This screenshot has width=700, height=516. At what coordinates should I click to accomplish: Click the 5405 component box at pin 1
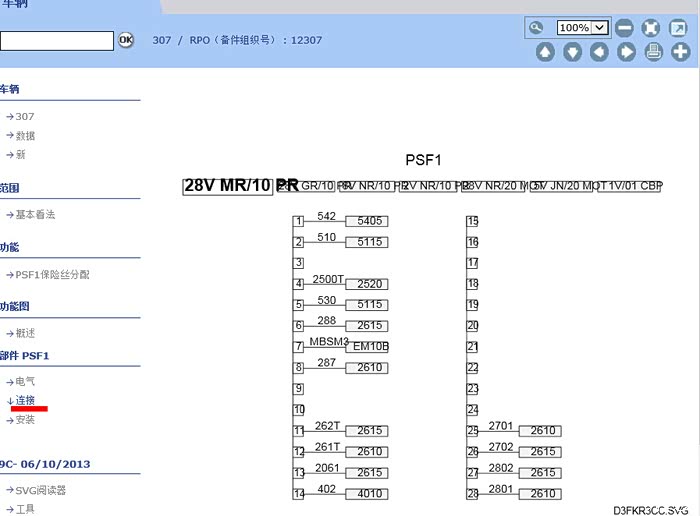click(367, 221)
